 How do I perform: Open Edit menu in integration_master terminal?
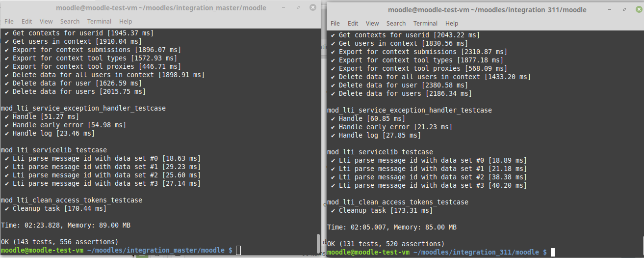(26, 21)
